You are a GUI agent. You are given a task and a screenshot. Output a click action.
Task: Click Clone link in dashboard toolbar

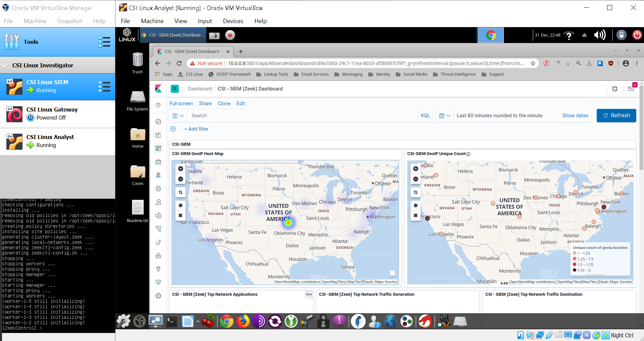(x=224, y=104)
